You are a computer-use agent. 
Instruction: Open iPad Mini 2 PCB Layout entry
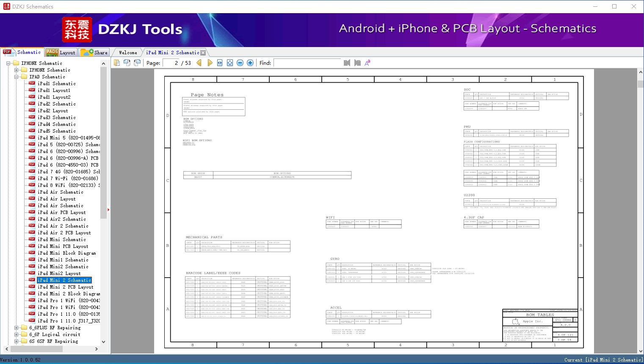[66, 287]
